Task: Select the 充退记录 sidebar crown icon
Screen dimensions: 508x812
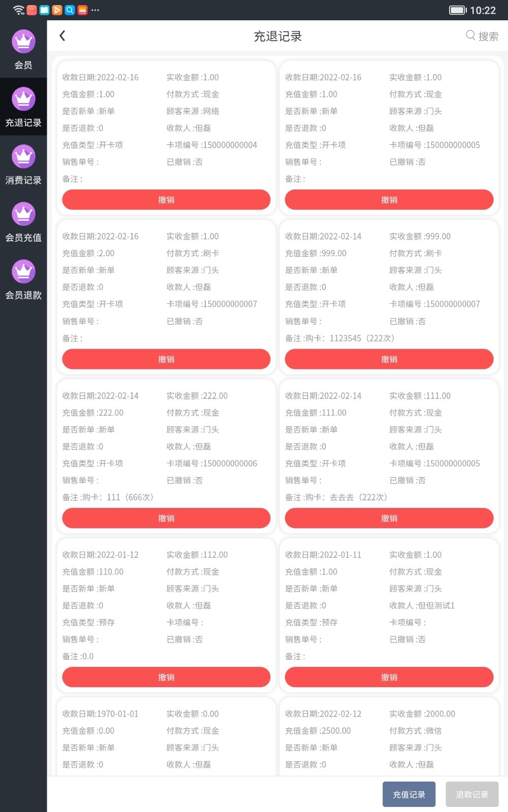Action: point(23,99)
